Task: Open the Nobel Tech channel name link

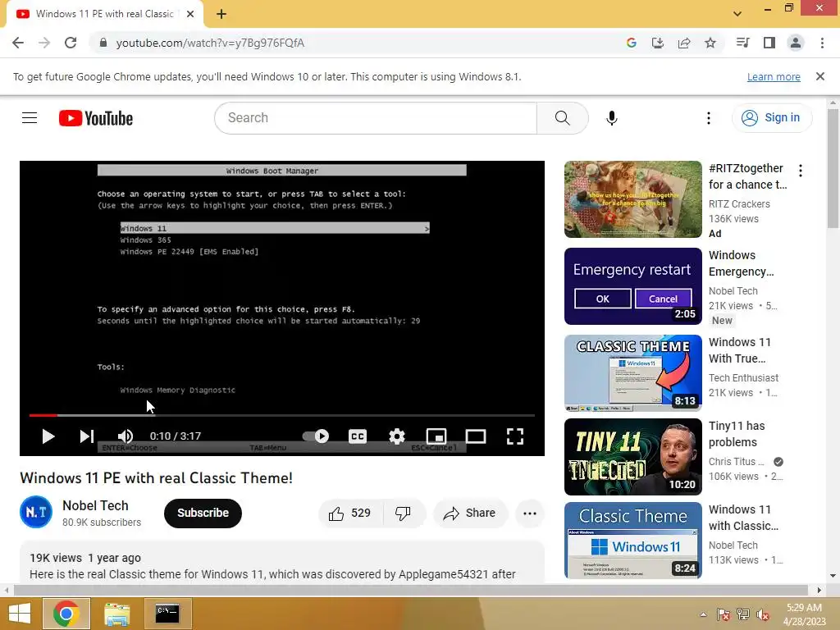Action: coord(95,505)
